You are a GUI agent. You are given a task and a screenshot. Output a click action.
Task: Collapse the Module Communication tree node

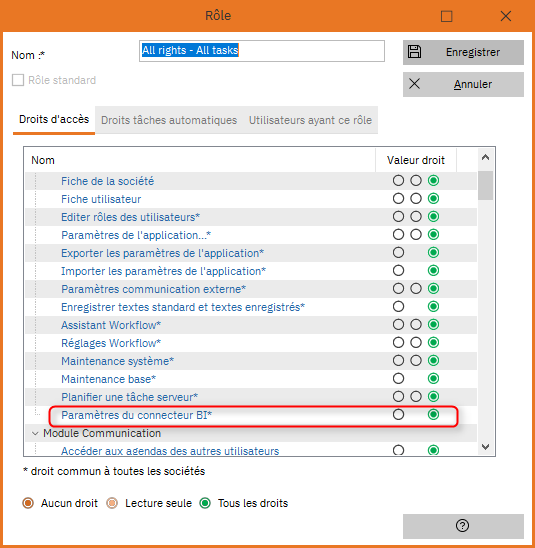35,433
